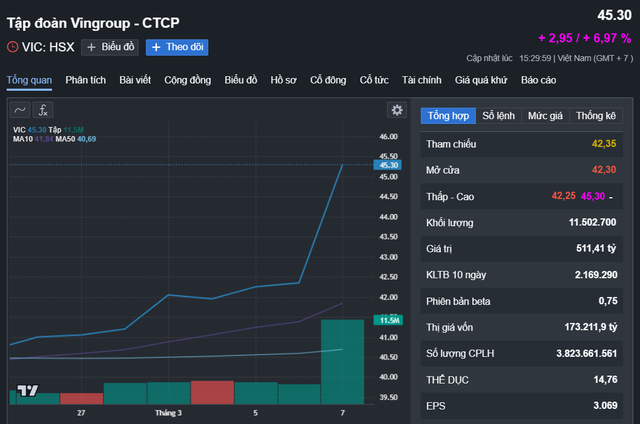Image resolution: width=640 pixels, height=424 pixels.
Task: Open the Báo cáo tab
Action: 538,79
